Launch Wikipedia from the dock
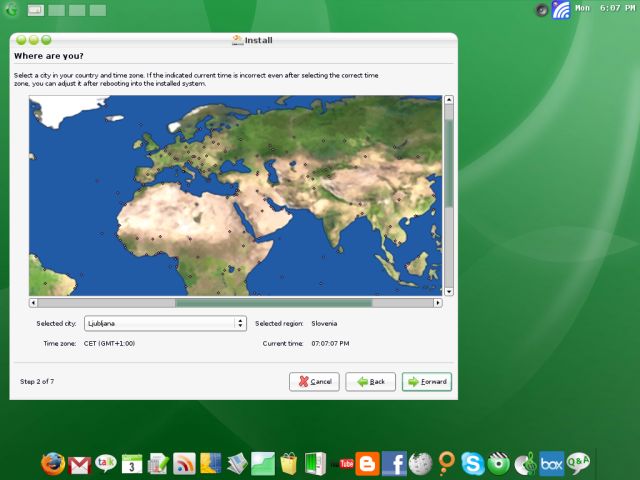Screen dimensions: 640x480 pos(421,463)
